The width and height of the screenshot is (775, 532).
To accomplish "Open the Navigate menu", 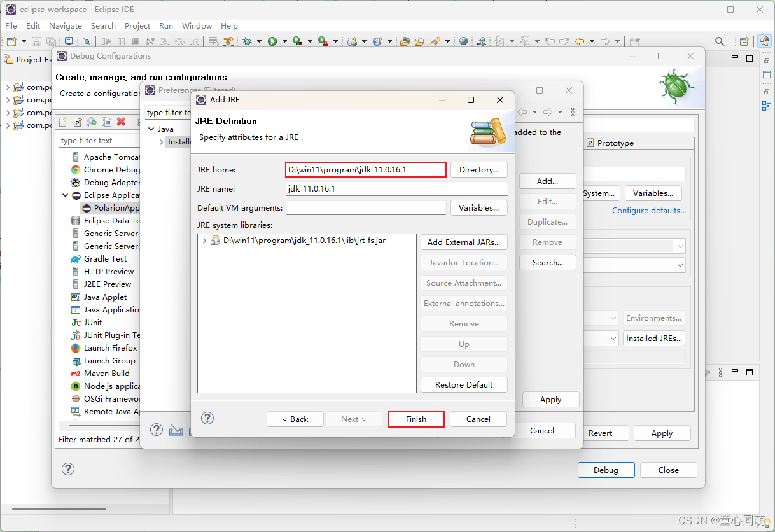I will (66, 25).
